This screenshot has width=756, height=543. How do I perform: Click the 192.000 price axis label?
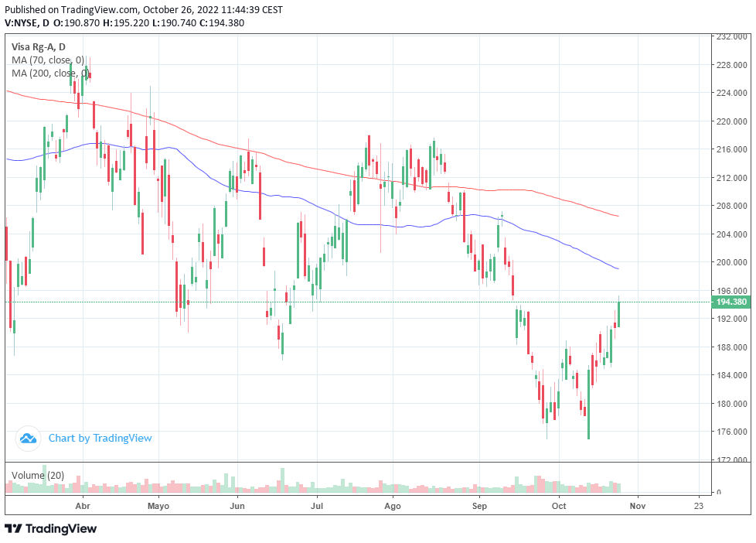(x=732, y=319)
